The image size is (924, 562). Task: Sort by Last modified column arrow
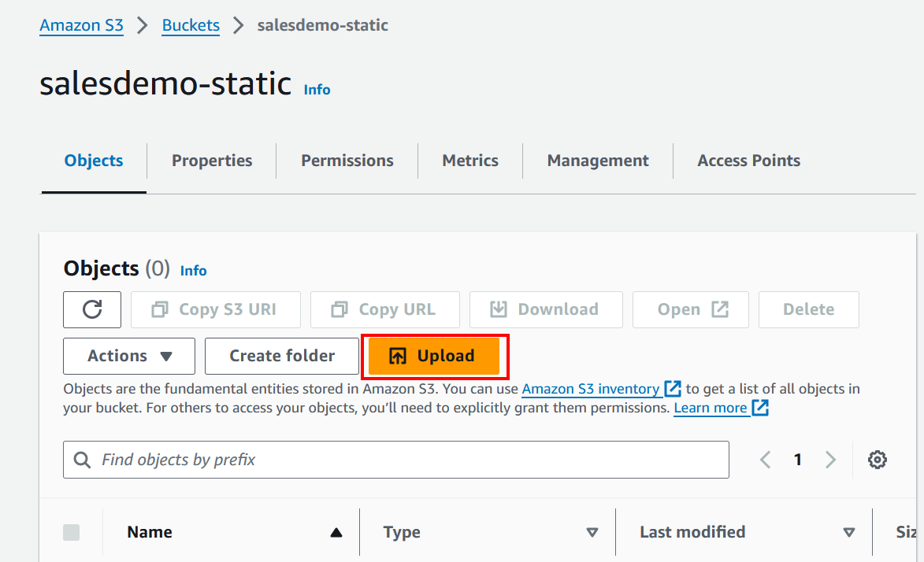(x=848, y=533)
